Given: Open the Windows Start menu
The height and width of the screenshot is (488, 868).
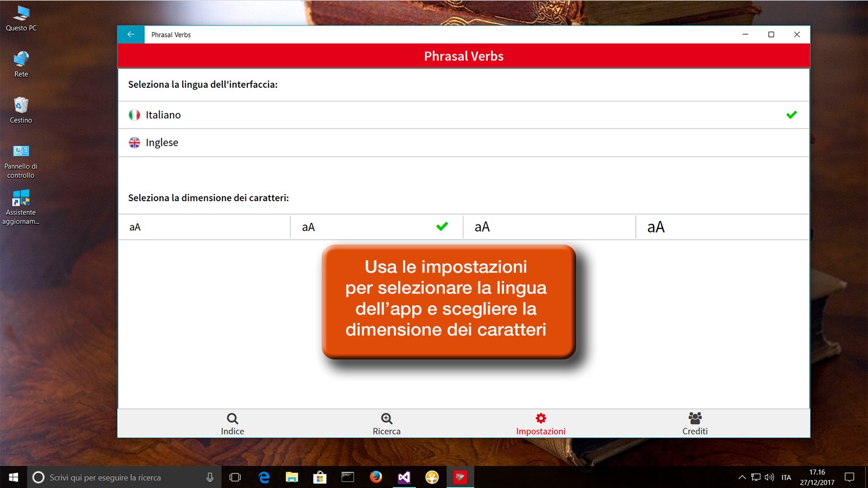Looking at the screenshot, I should click(13, 477).
